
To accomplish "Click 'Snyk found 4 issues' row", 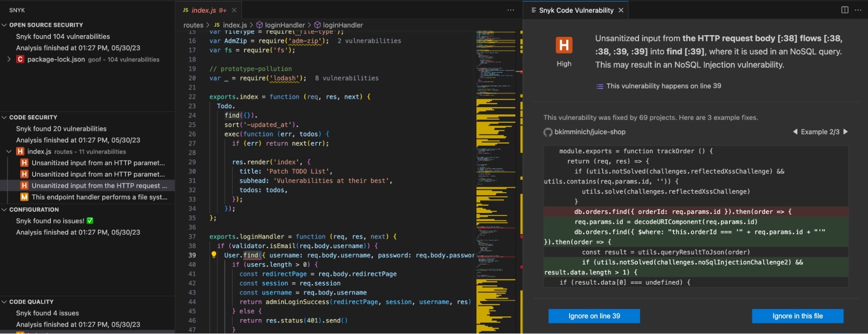I will point(87,313).
